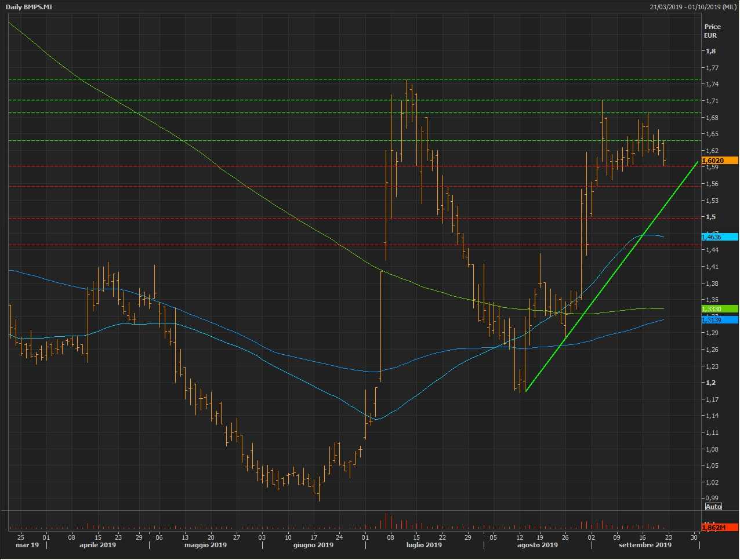Screen dimensions: 740x560
Task: Click the 'agosto 2019' month label
Action: [x=537, y=545]
